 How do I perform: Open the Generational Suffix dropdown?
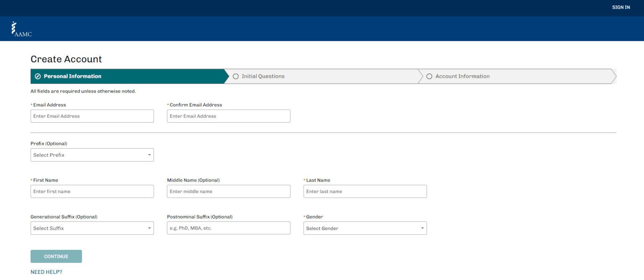[92, 228]
